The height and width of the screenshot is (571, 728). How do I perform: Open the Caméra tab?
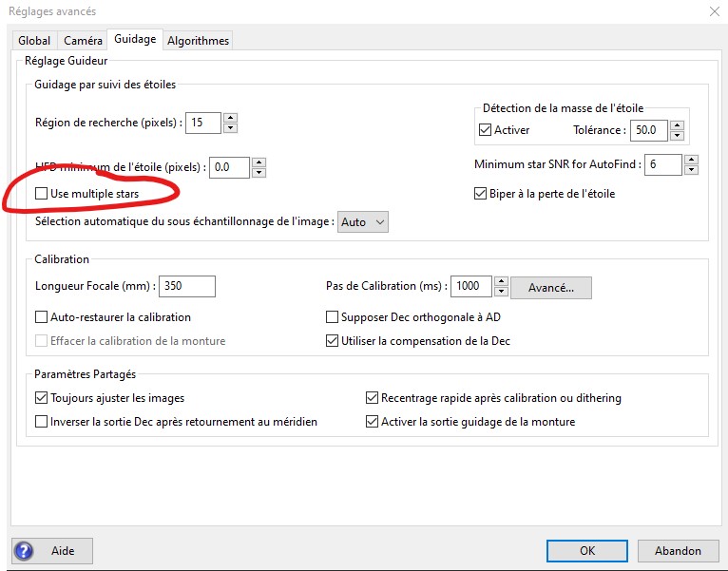point(83,41)
